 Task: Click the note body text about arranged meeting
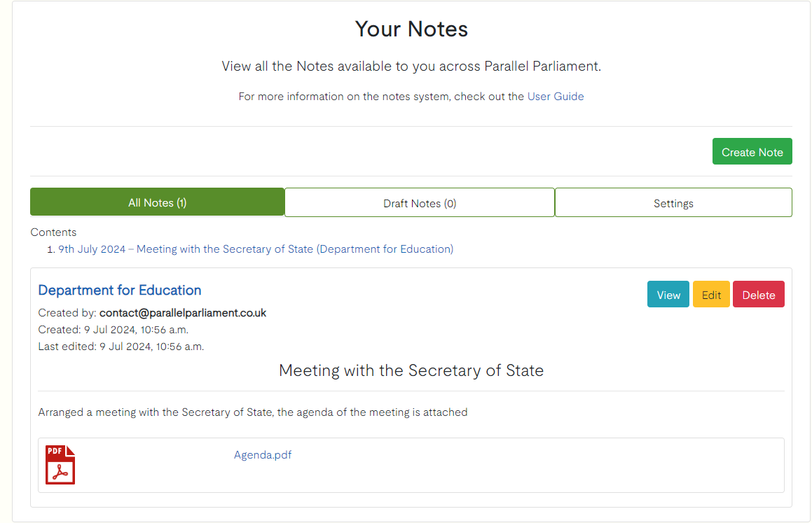252,412
